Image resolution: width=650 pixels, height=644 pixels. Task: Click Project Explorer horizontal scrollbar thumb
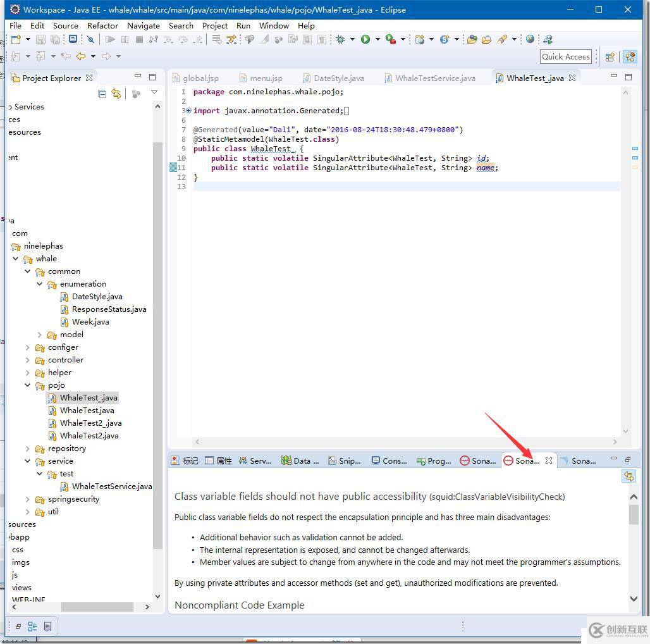[x=97, y=607]
